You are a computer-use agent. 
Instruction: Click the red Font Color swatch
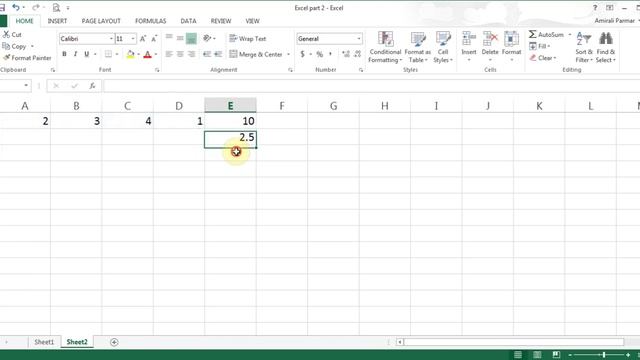pos(148,54)
